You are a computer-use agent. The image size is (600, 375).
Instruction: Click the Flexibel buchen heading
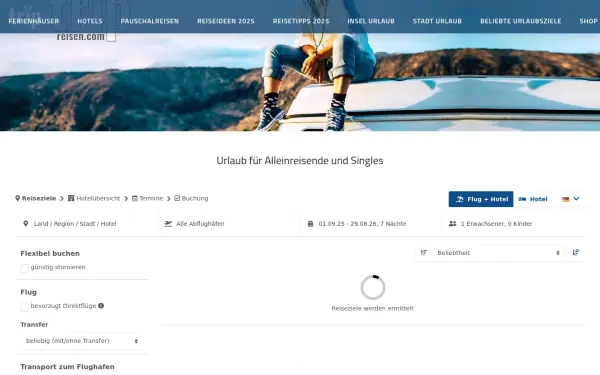[50, 254]
